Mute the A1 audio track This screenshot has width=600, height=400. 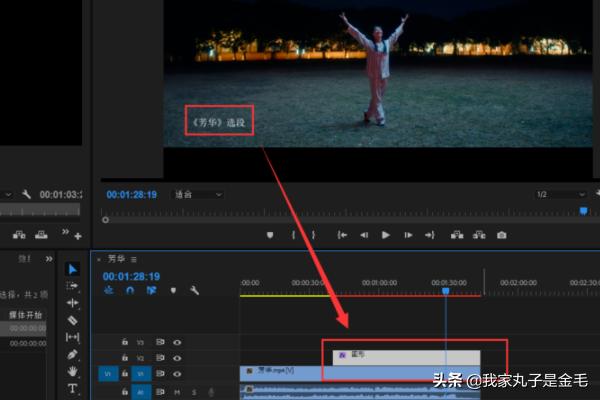(x=177, y=391)
